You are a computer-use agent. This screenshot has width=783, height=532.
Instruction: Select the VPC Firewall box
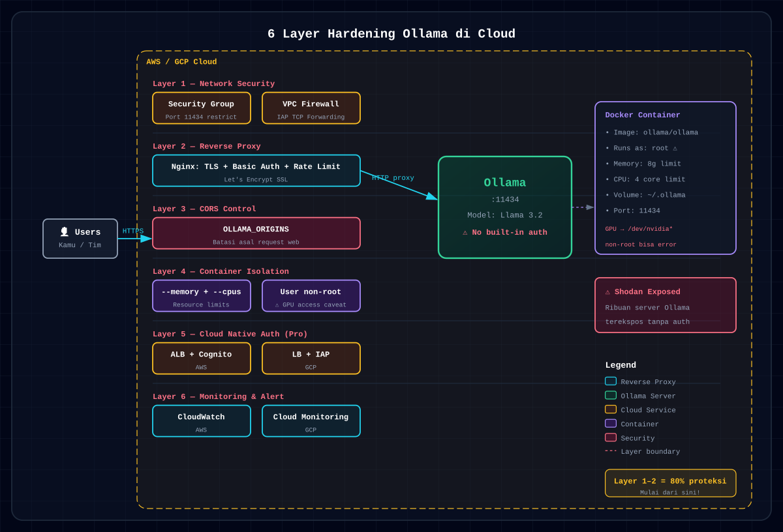pyautogui.click(x=311, y=108)
